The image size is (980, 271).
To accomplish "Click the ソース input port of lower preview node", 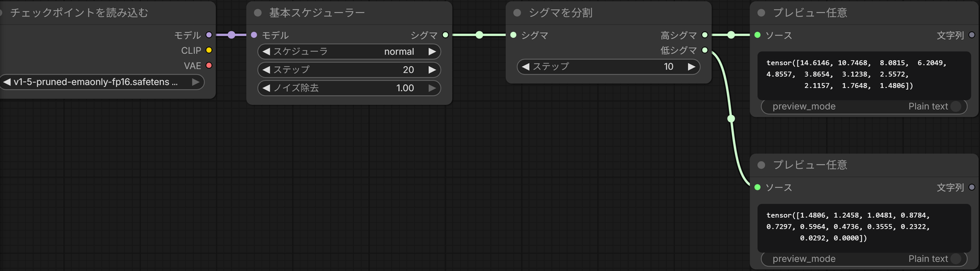I will pyautogui.click(x=758, y=187).
